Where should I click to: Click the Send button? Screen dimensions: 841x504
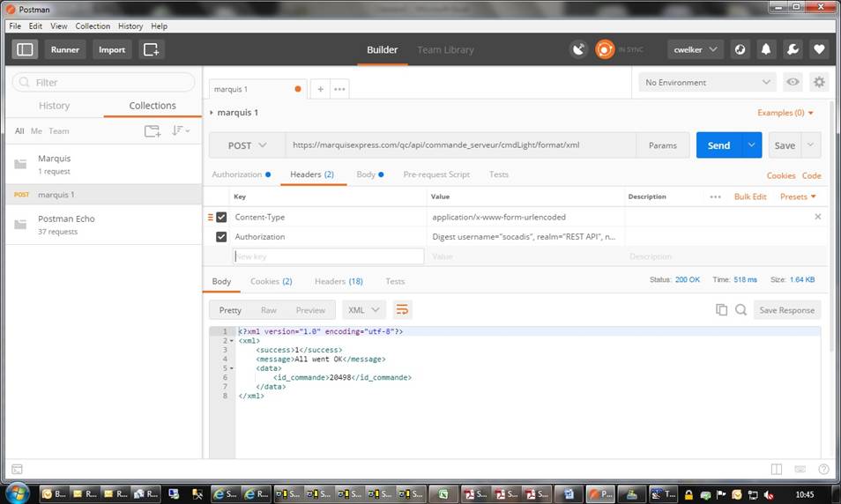pos(718,145)
